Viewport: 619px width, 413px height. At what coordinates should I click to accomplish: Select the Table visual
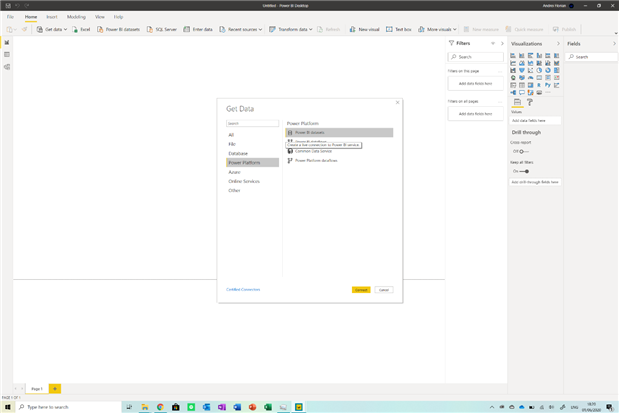point(521,85)
